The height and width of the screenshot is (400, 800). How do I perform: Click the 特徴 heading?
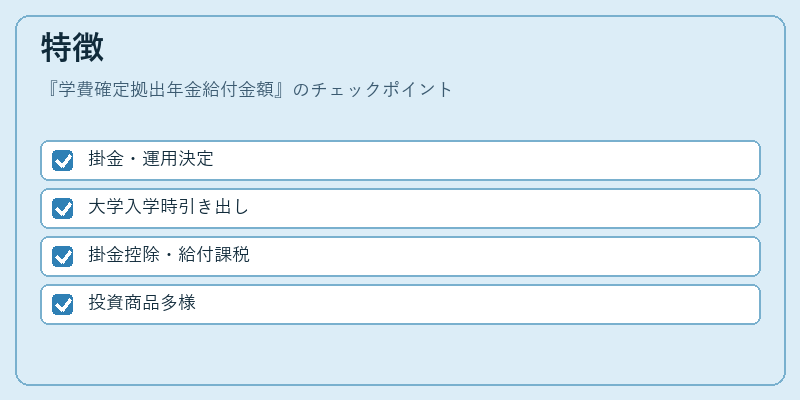pos(72,47)
